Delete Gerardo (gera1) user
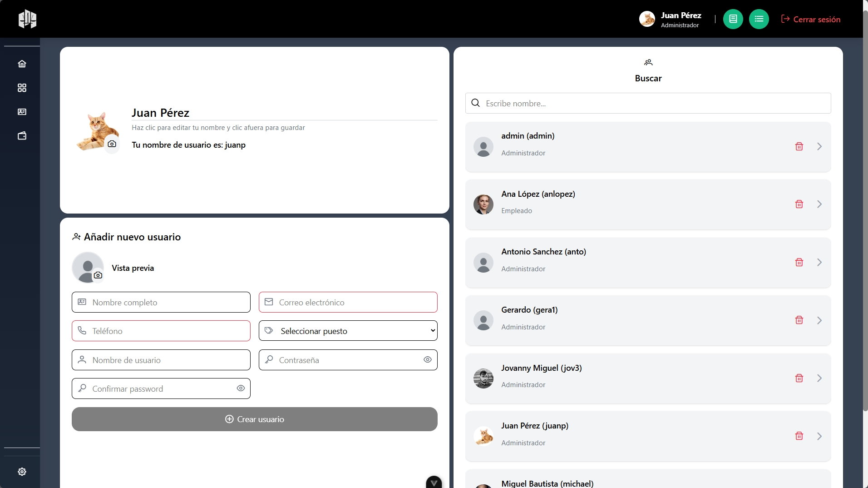 point(799,320)
